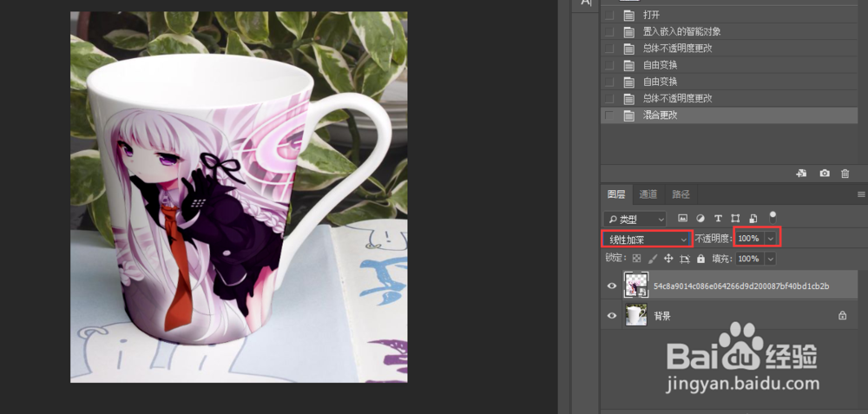This screenshot has height=414, width=868.
Task: Open the 不透明度 slider dropdown arrow
Action: [771, 238]
